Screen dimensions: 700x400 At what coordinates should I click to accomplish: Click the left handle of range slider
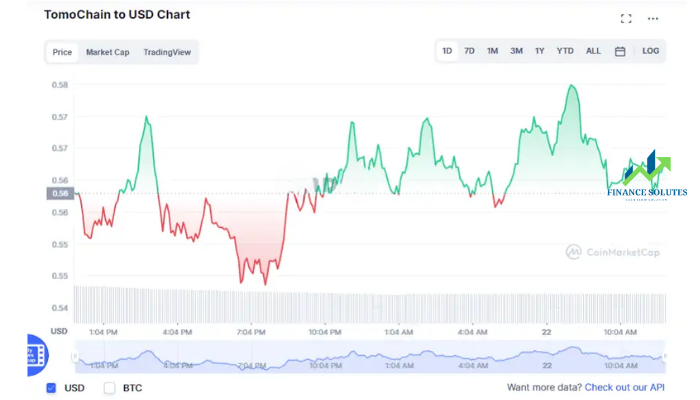[75, 356]
